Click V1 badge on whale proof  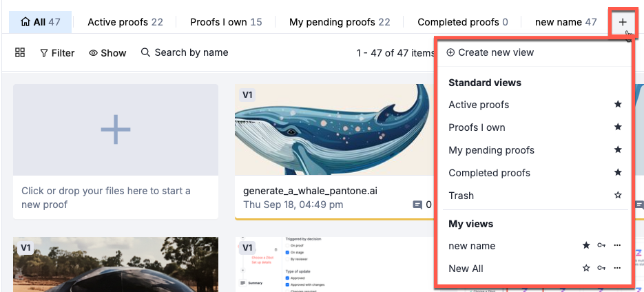247,95
